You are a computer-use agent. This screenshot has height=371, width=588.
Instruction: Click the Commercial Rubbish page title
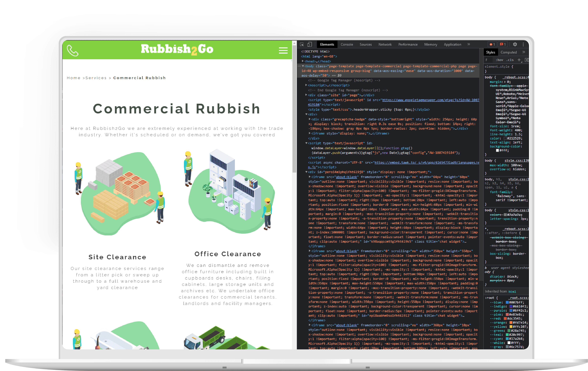point(177,109)
